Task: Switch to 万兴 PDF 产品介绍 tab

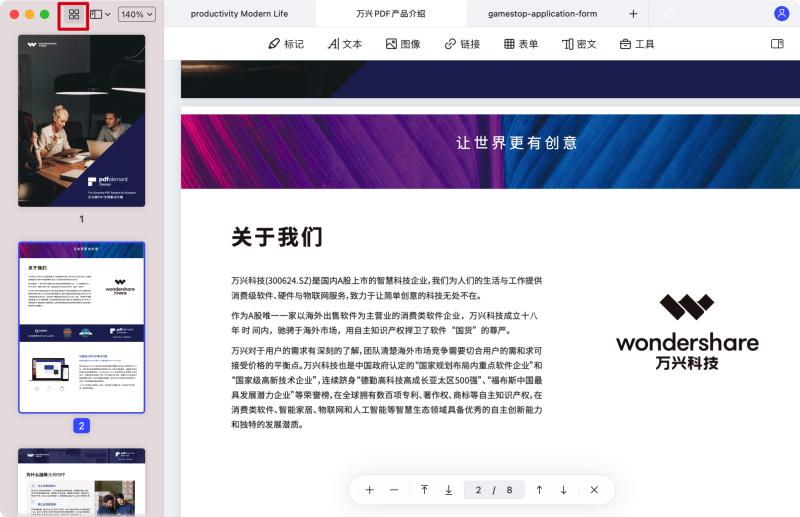Action: pyautogui.click(x=391, y=14)
